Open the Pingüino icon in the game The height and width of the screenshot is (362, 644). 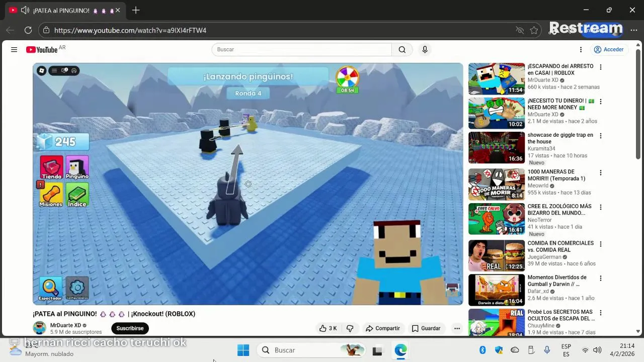pos(77,167)
